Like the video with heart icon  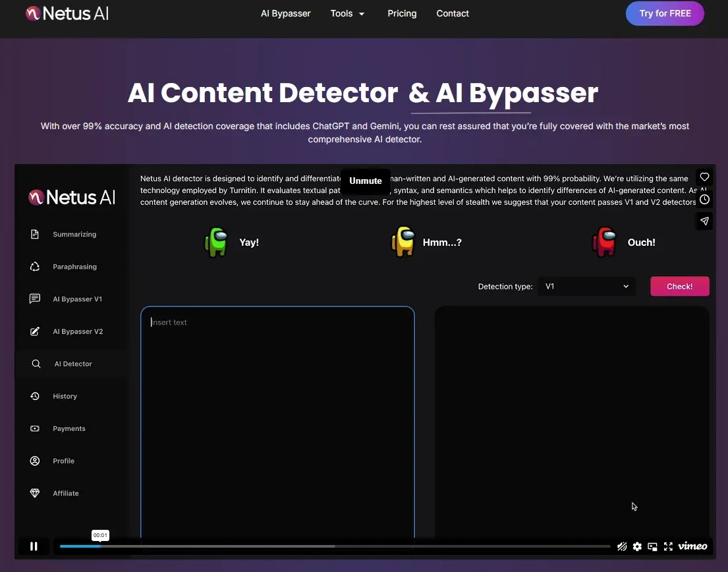(704, 177)
